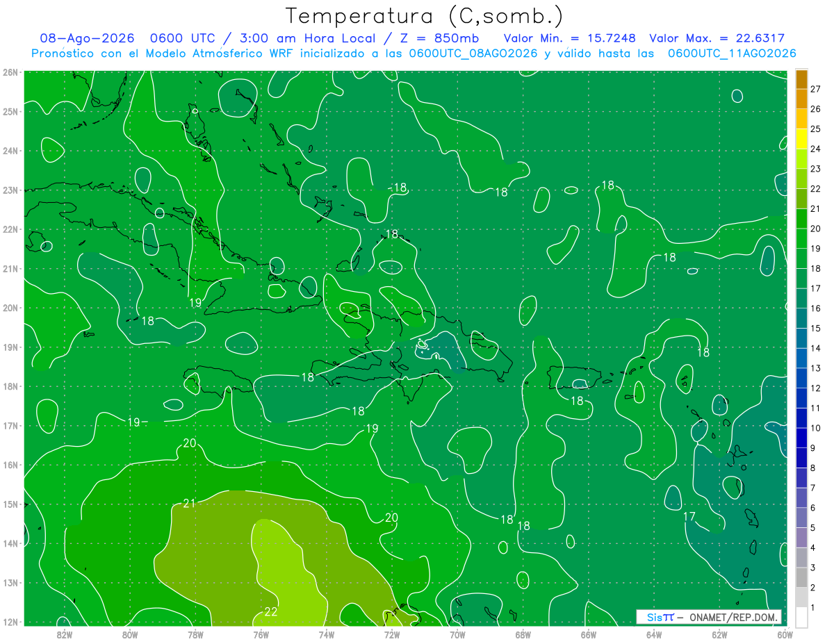Click the "18N" latitude axis label
Image resolution: width=834 pixels, height=644 pixels.
tap(10, 386)
